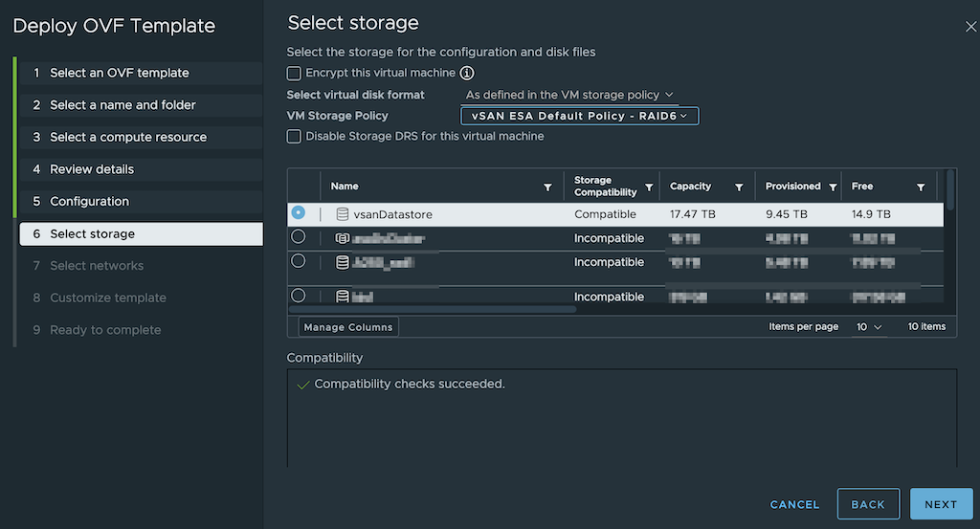This screenshot has height=529, width=980.
Task: Open the virtual disk format dropdown
Action: tap(569, 95)
